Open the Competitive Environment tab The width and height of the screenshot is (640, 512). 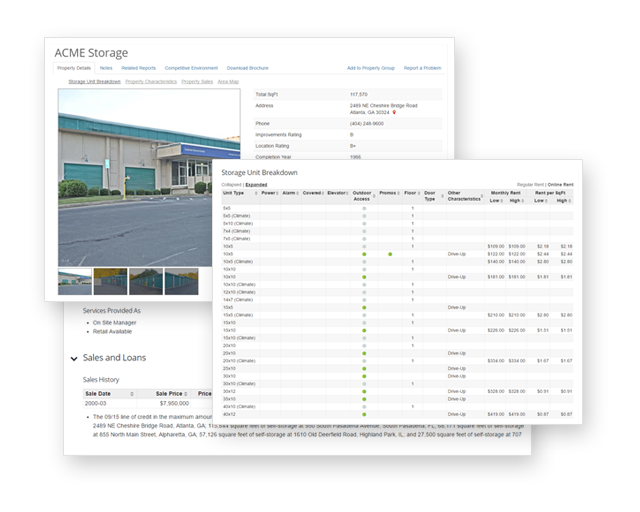[190, 68]
